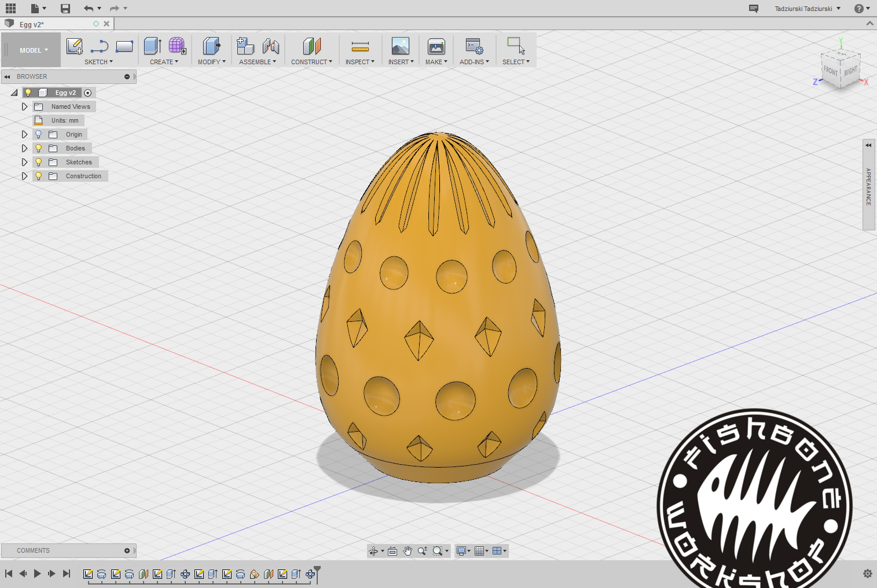Open the INSERT menu
Image resolution: width=877 pixels, height=588 pixels.
[401, 62]
